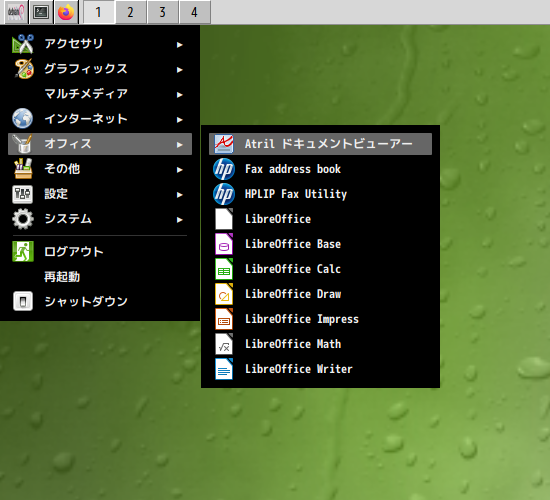Open Fax address book entry
Viewport: 550px width, 500px height.
pyautogui.click(x=320, y=169)
